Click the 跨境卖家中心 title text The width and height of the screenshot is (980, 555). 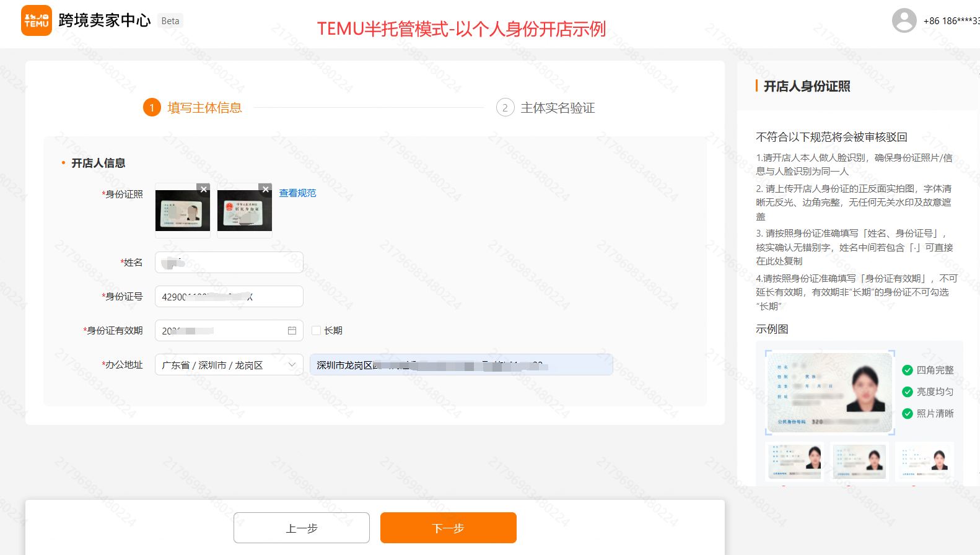(105, 20)
